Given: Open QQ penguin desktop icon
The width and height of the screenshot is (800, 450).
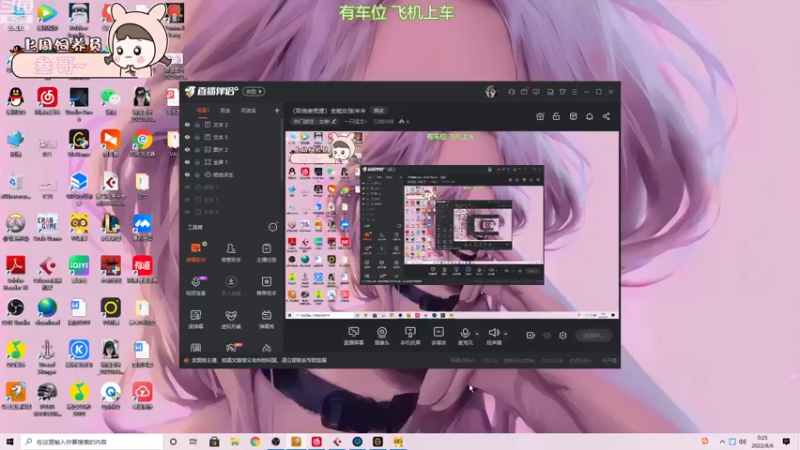Looking at the screenshot, I should pos(16,101).
